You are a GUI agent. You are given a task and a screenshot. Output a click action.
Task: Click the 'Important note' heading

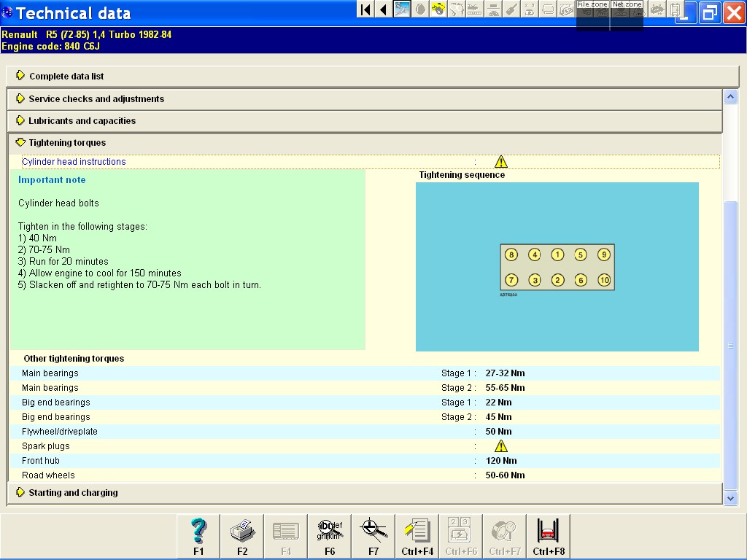click(x=52, y=180)
